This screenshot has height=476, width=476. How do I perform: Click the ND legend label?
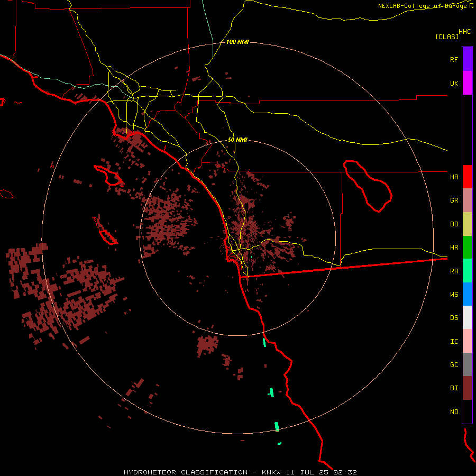[x=454, y=411]
